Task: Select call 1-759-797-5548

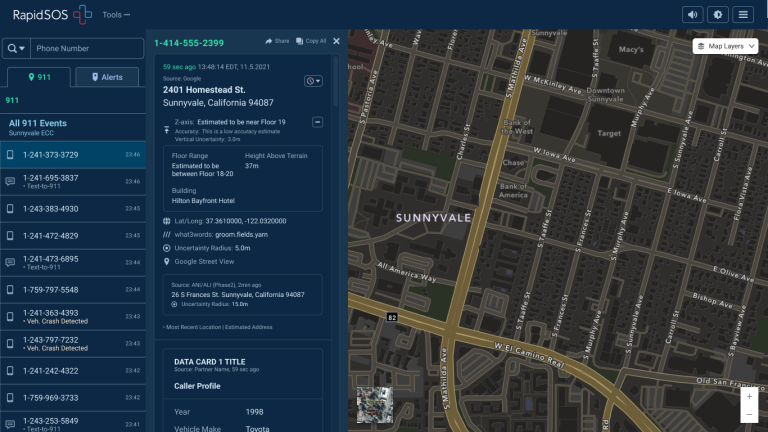Action: (x=73, y=289)
